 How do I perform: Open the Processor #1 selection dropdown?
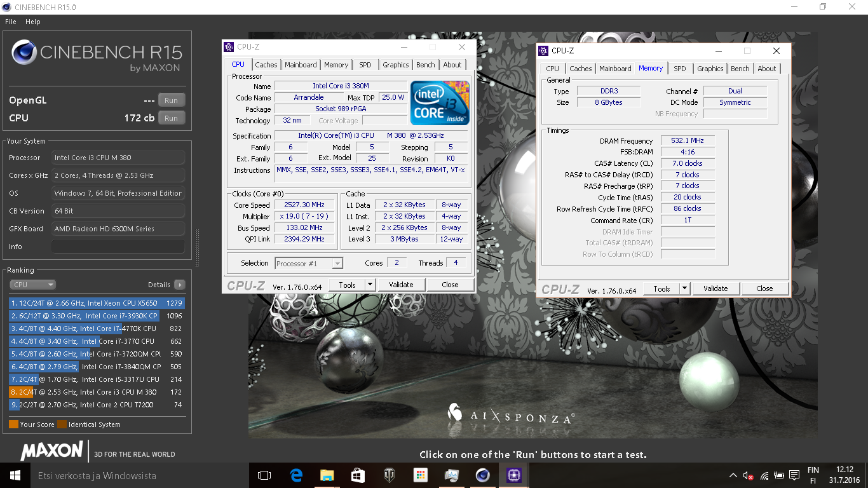tap(309, 263)
